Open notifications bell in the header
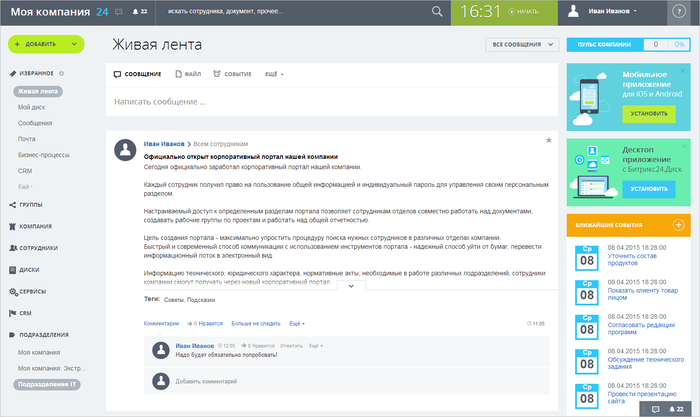The height and width of the screenshot is (417, 700). coord(139,11)
